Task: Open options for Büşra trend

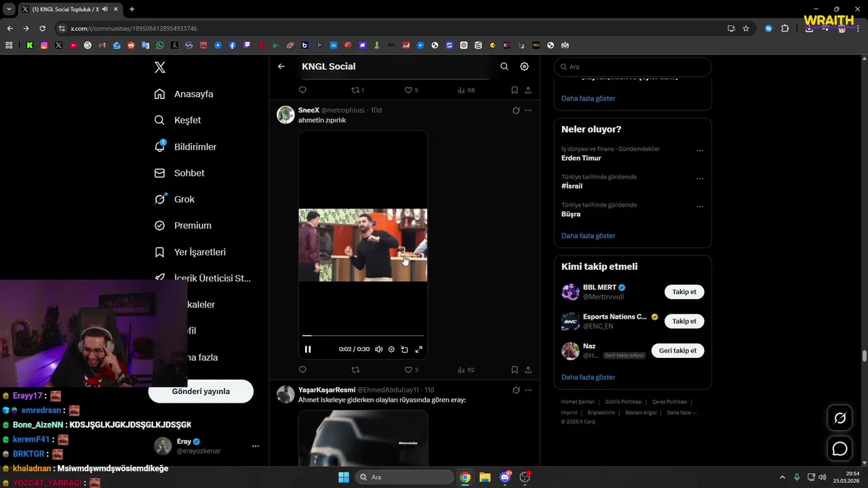Action: (700, 207)
